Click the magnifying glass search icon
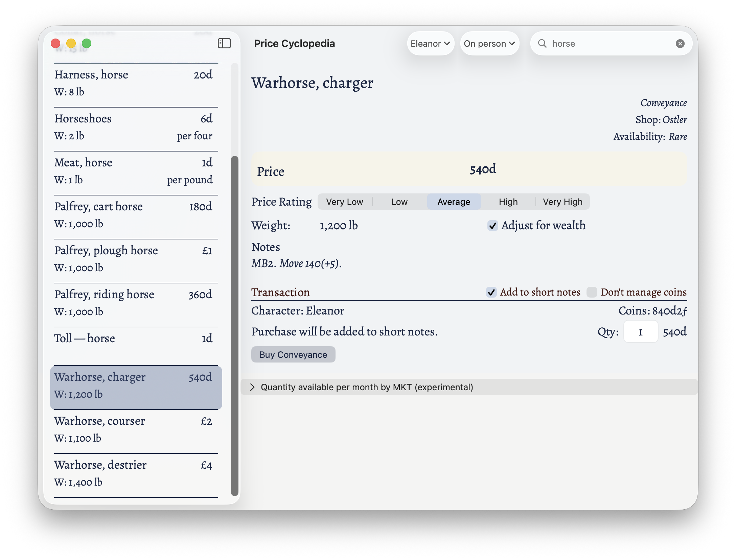The image size is (736, 560). (x=542, y=44)
